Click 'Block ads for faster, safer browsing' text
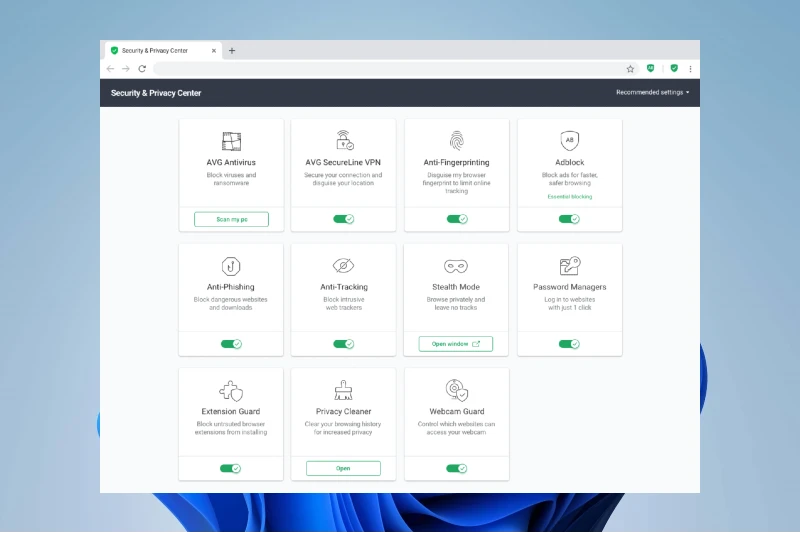Screen dimensions: 800x533 569,179
